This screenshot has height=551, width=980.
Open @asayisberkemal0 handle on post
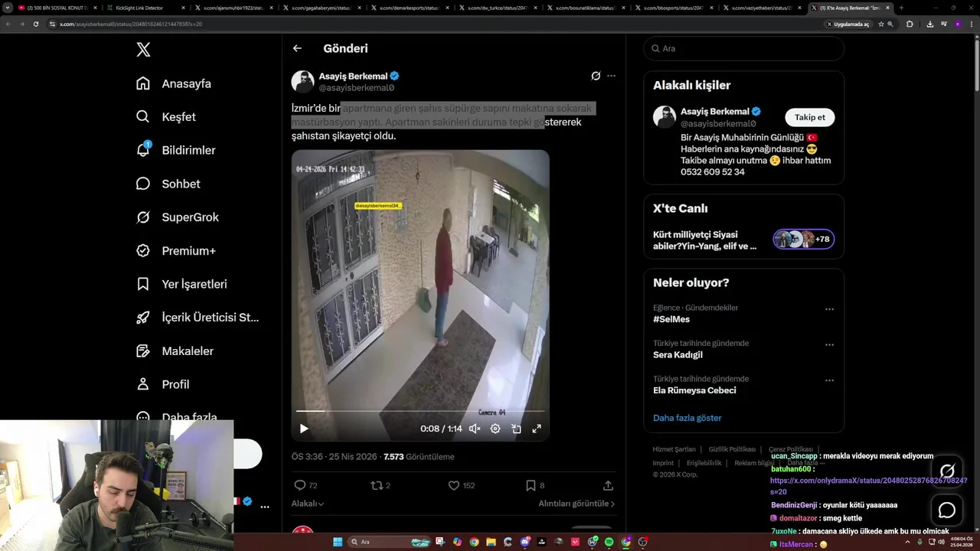(356, 88)
